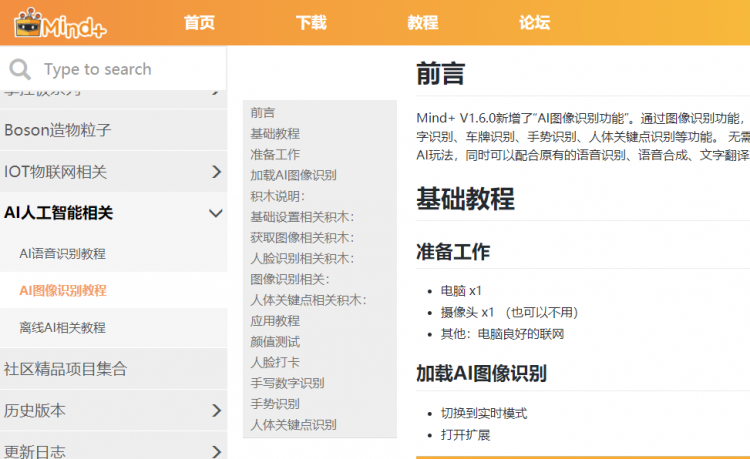Click 其他: 电脑良好的联网 bullet

click(502, 334)
